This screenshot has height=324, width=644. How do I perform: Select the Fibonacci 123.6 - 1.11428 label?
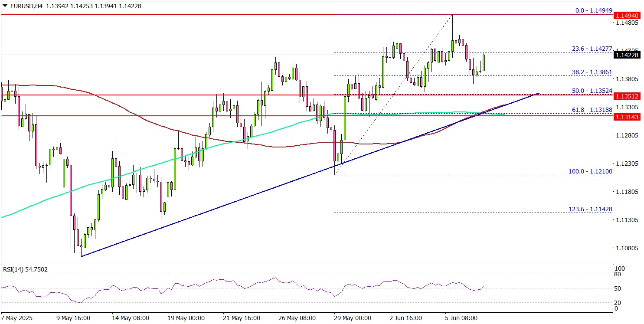tap(590, 209)
